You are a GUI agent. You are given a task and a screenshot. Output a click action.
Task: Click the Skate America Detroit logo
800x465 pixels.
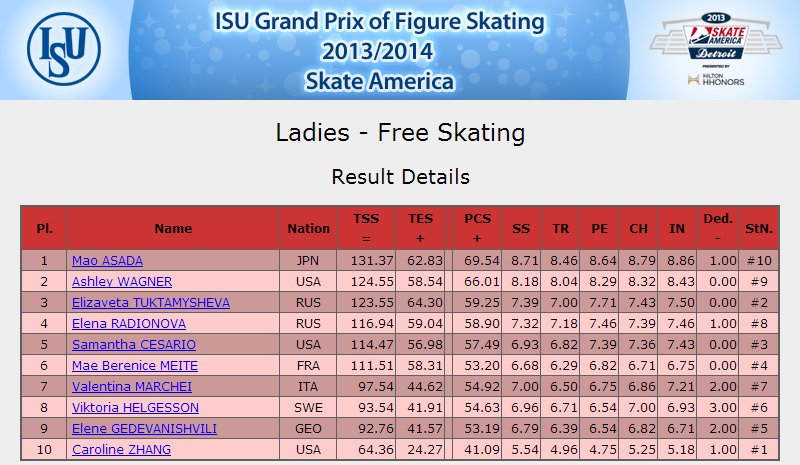coord(715,37)
